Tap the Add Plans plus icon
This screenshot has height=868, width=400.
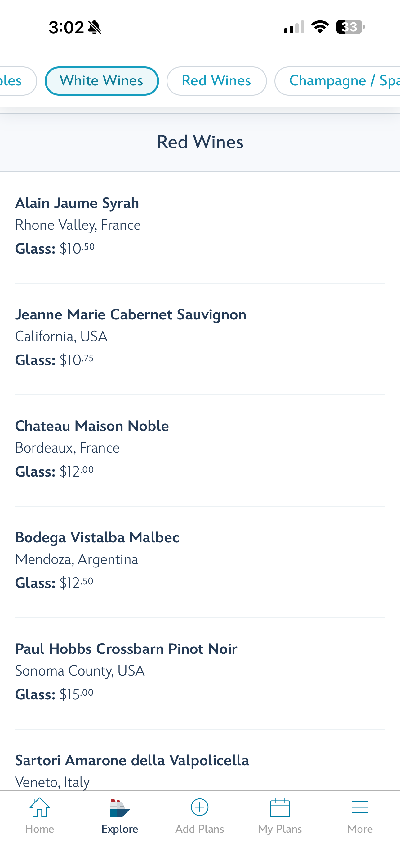(x=200, y=807)
